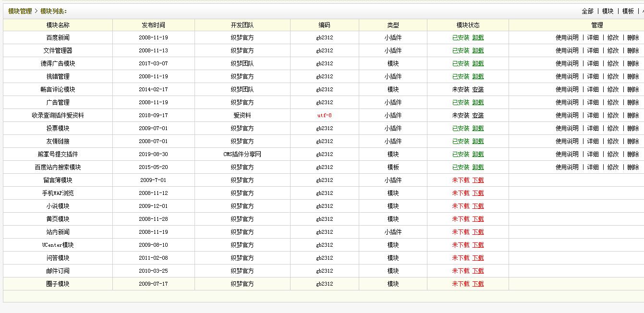View 详细 for 投票模块

pos(592,128)
